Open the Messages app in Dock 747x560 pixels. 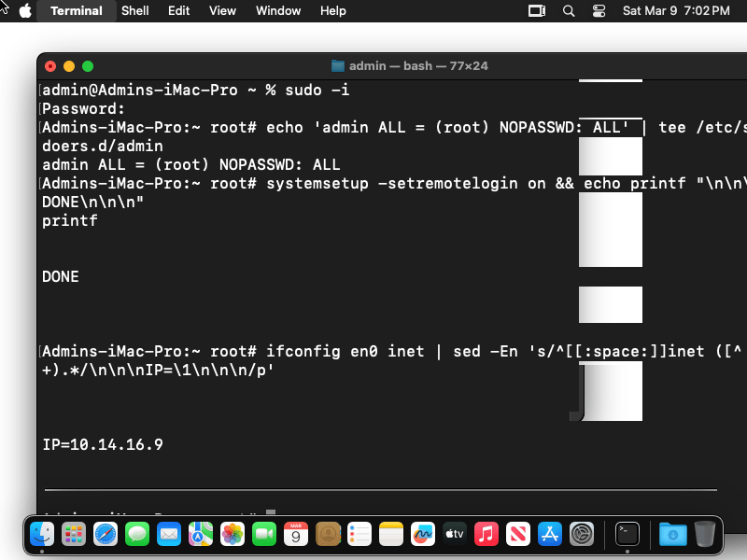137,534
